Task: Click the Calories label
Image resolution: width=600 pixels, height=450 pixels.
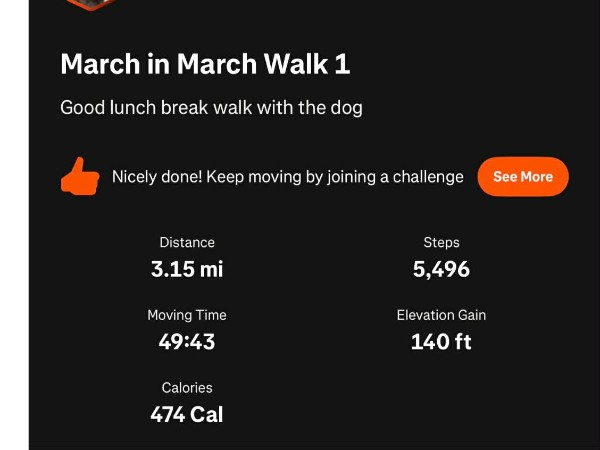Action: point(187,387)
